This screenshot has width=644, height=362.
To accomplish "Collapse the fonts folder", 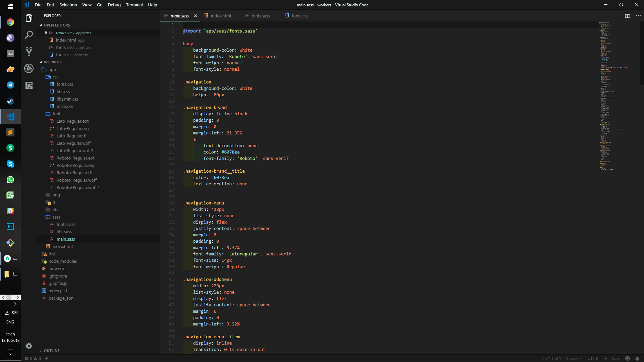I will pos(57,114).
